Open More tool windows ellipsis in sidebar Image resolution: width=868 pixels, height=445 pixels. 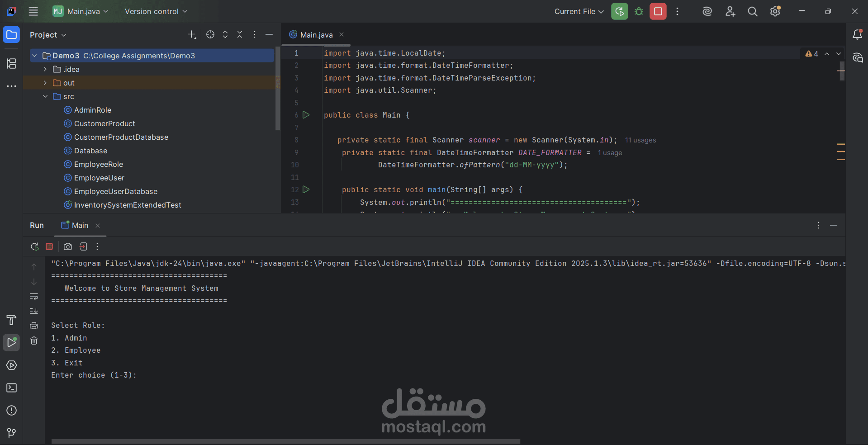(x=11, y=86)
